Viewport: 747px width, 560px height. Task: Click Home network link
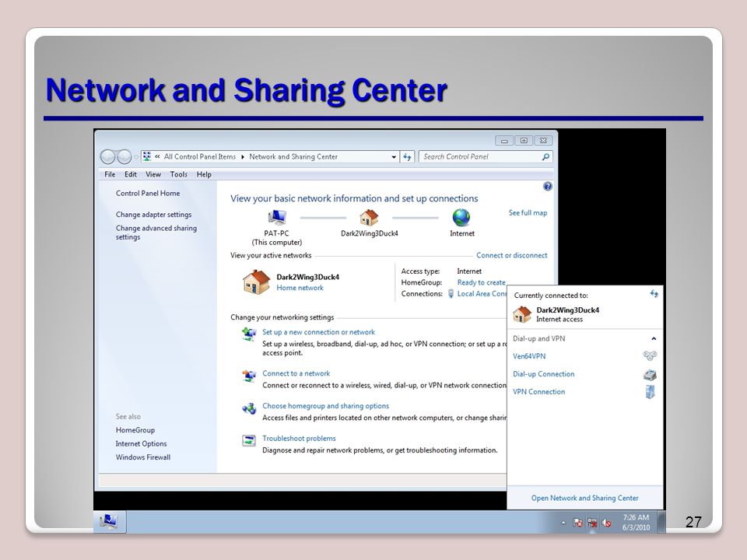(x=300, y=288)
